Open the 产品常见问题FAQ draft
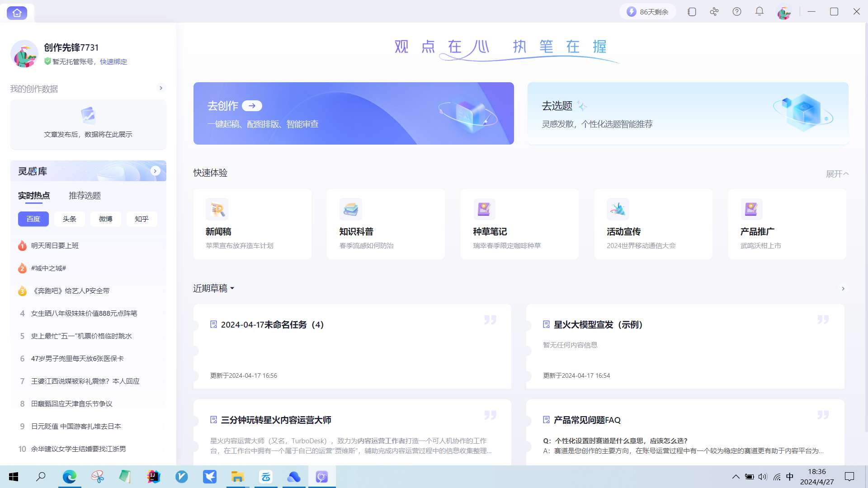Image resolution: width=868 pixels, height=488 pixels. [587, 420]
